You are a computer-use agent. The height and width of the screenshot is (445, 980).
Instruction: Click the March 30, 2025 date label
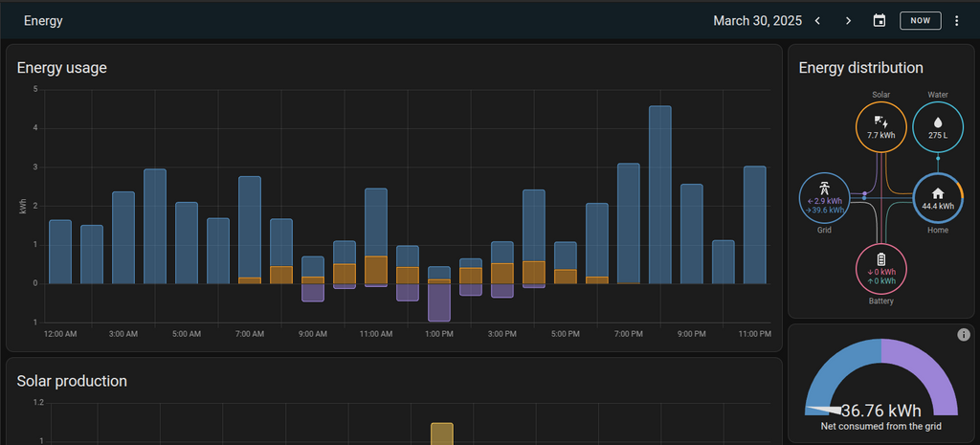[756, 21]
